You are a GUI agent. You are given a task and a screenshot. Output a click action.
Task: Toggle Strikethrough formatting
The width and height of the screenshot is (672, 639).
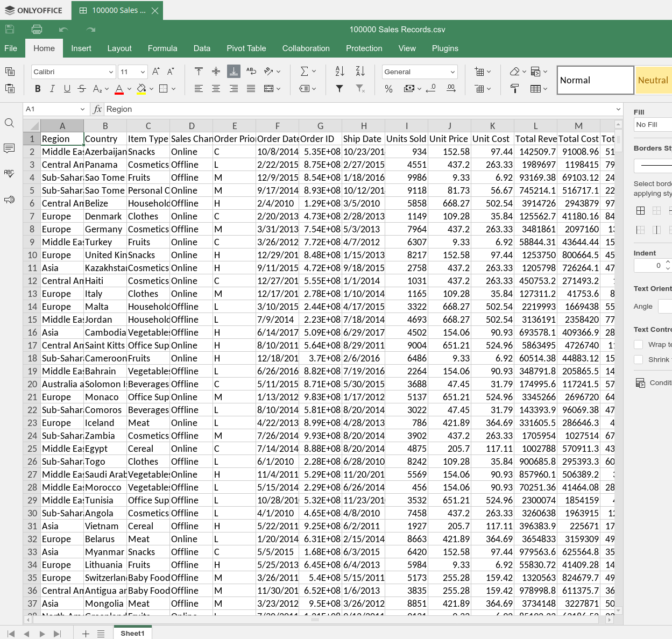(x=82, y=89)
